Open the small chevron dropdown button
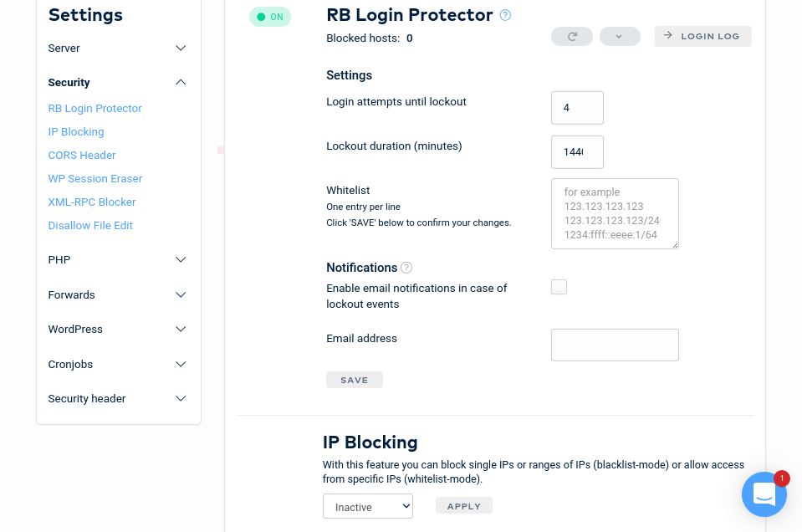The width and height of the screenshot is (802, 532). [x=620, y=36]
